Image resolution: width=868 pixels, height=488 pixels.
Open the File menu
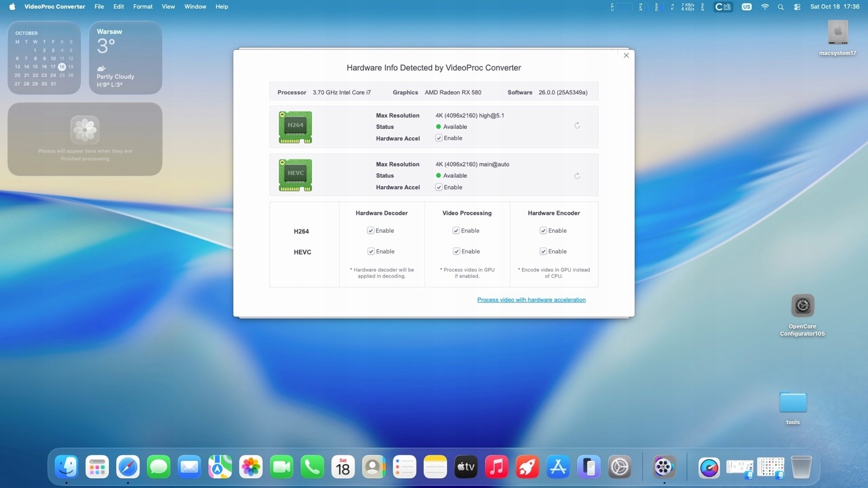point(99,7)
